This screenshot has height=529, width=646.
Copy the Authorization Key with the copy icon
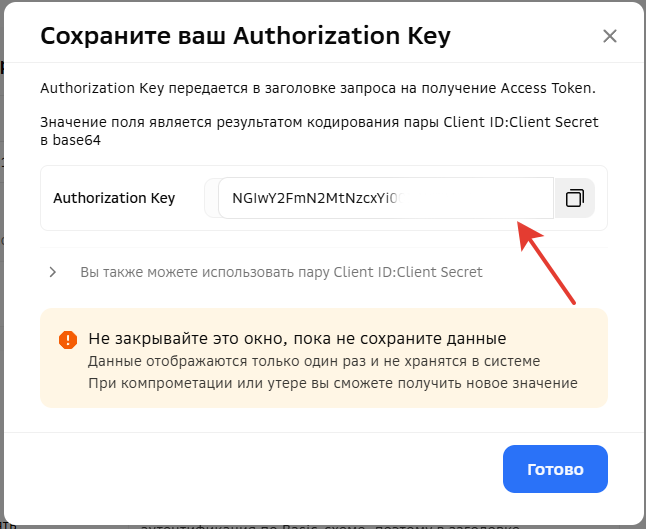coord(574,198)
